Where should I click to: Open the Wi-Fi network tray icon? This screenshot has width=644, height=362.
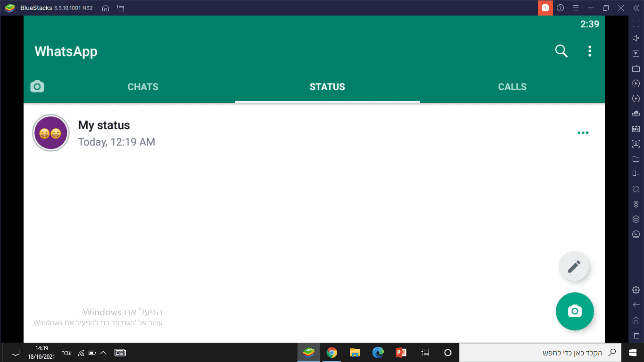[x=81, y=353]
